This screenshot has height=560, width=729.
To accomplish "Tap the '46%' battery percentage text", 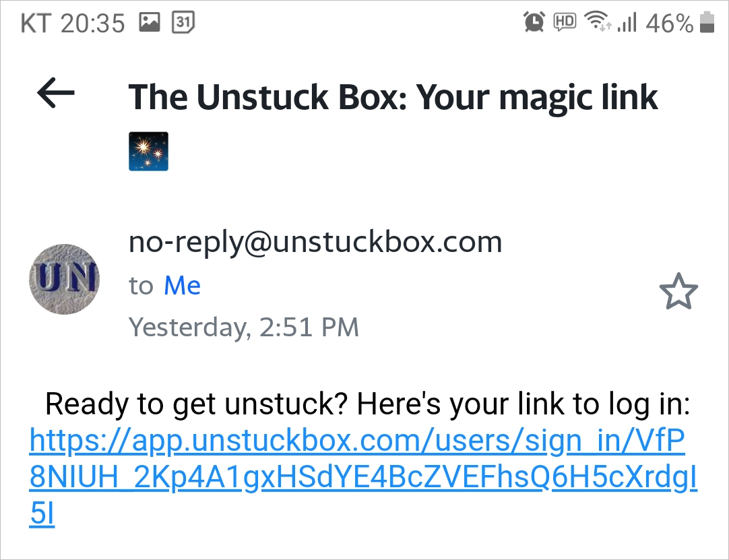I will [x=670, y=24].
